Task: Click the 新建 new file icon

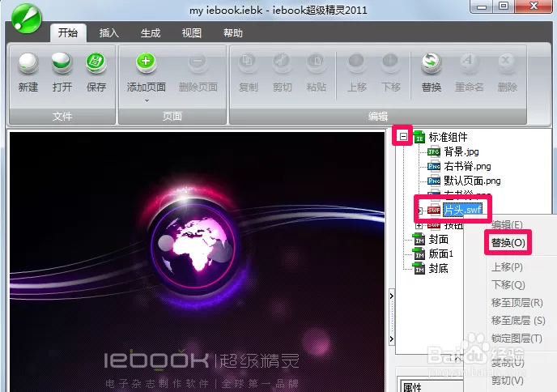Action: [28, 63]
